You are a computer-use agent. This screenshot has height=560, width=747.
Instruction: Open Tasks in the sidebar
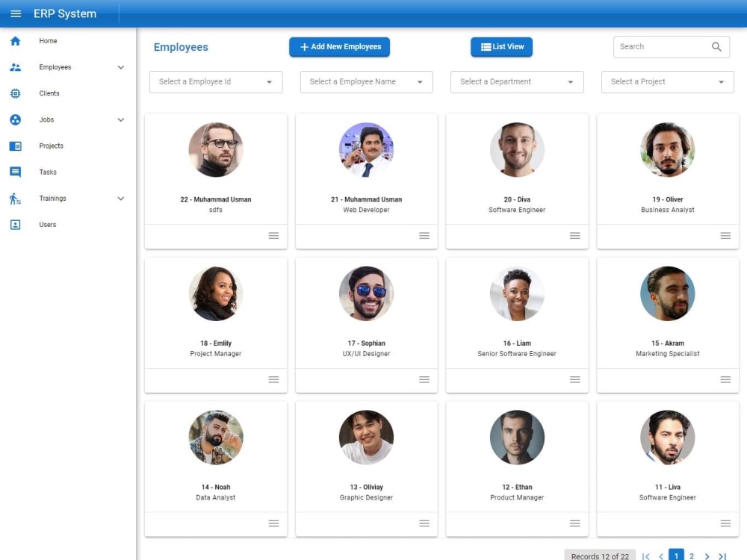click(x=48, y=172)
